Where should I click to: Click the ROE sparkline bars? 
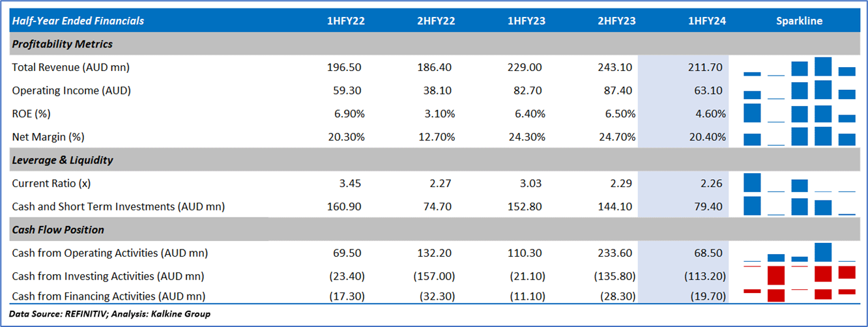[x=799, y=113]
